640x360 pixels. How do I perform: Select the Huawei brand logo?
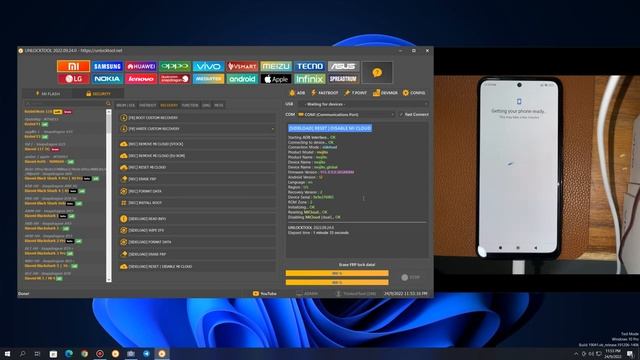141,66
